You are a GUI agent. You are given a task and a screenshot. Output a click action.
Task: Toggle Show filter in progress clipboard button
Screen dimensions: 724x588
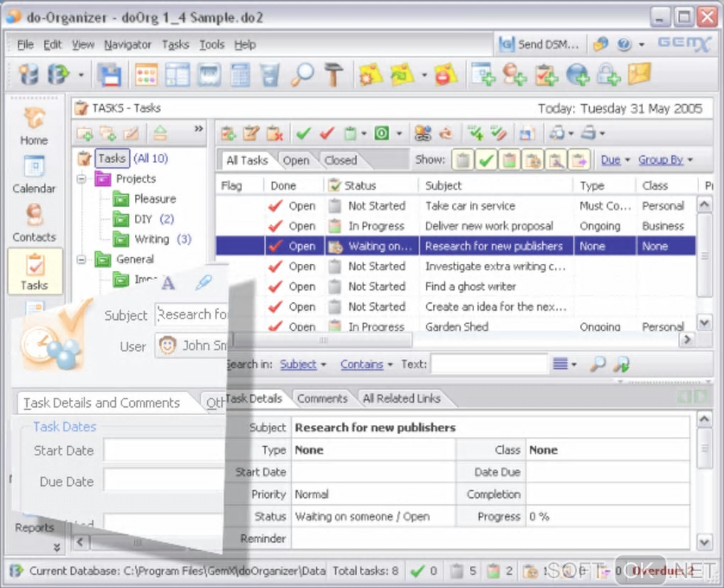pos(510,160)
